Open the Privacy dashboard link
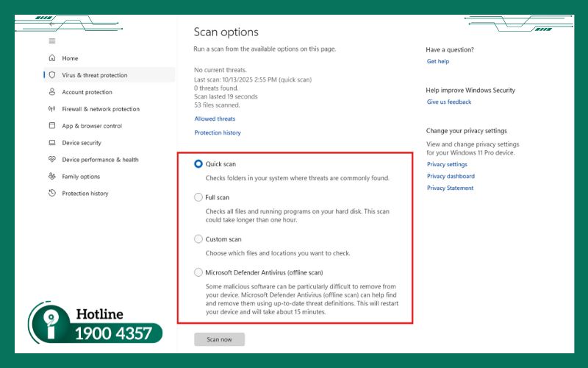 click(x=451, y=177)
